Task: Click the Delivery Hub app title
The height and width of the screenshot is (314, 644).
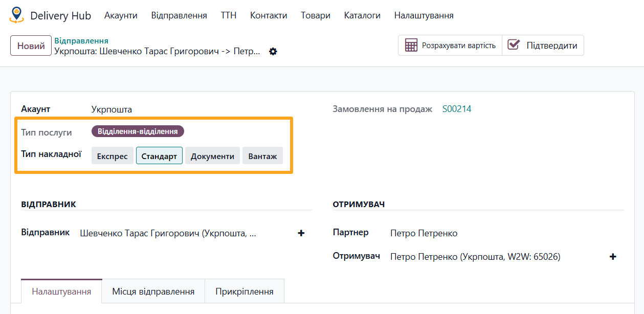Action: [x=60, y=15]
